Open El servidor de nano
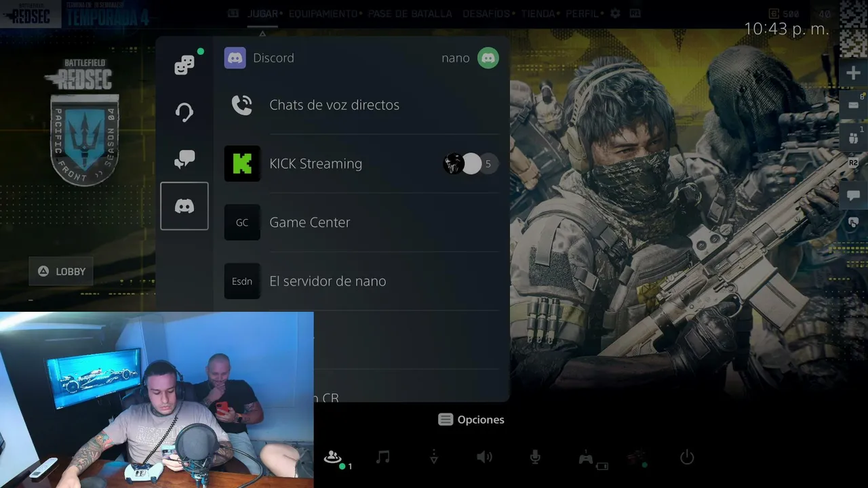Viewport: 868px width, 488px height. (x=361, y=281)
